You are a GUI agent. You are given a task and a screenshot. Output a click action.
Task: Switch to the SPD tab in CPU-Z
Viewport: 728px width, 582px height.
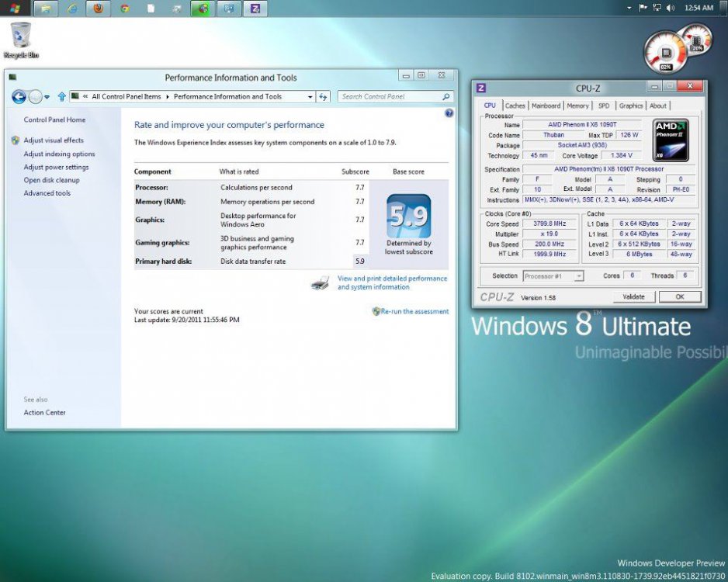tap(604, 106)
